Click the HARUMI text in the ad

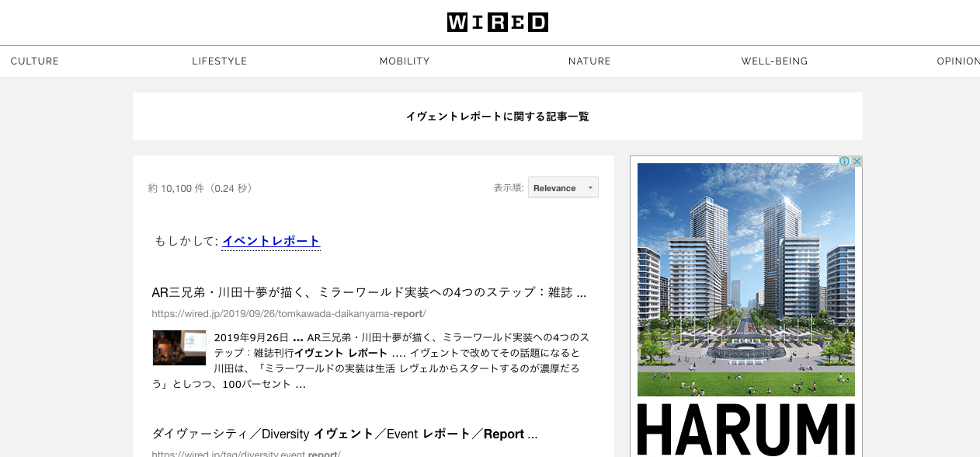(745, 430)
